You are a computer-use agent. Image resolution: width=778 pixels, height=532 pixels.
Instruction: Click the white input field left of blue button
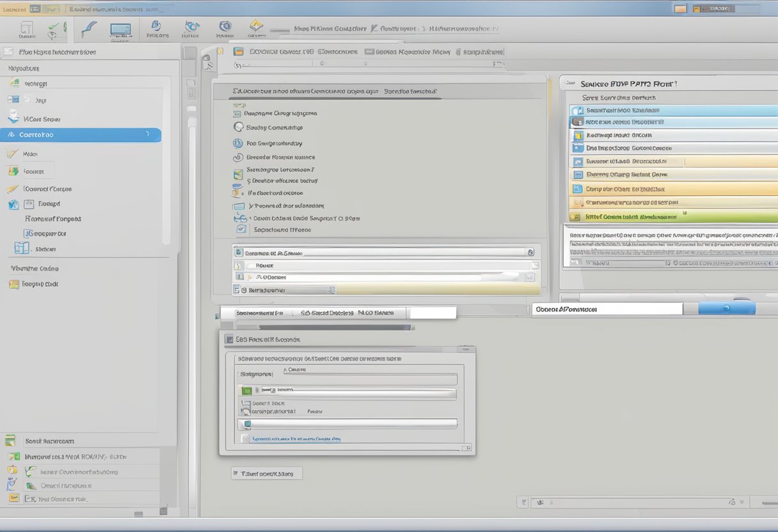[x=607, y=309]
